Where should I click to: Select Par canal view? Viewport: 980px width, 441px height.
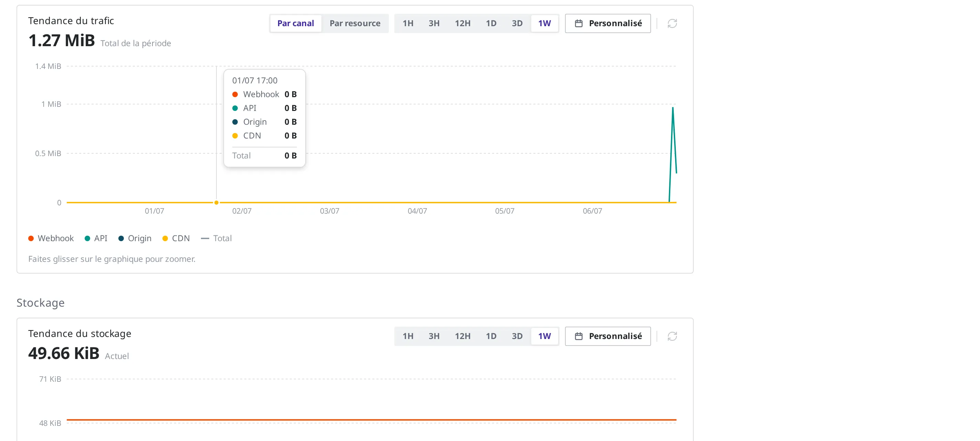(296, 24)
